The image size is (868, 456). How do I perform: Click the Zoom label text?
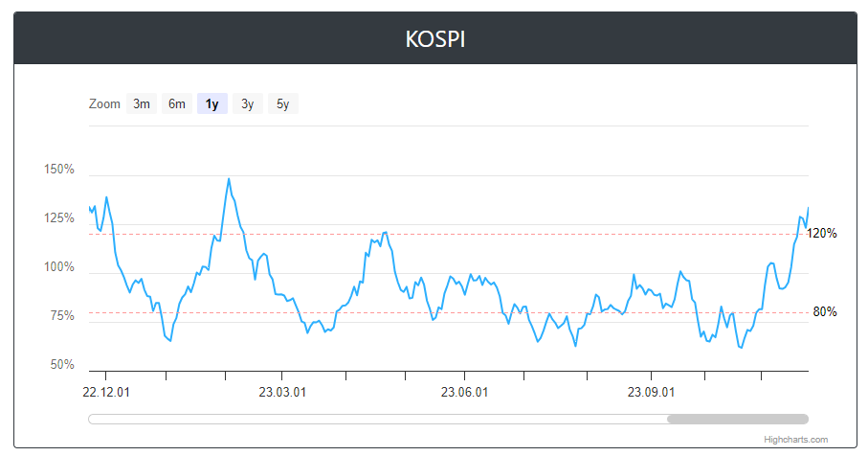click(x=104, y=104)
